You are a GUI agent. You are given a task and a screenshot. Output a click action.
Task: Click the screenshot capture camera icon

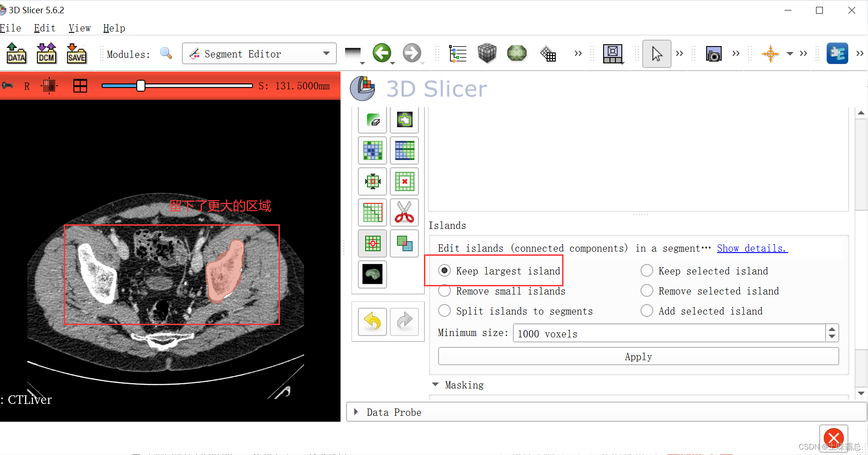click(x=713, y=53)
